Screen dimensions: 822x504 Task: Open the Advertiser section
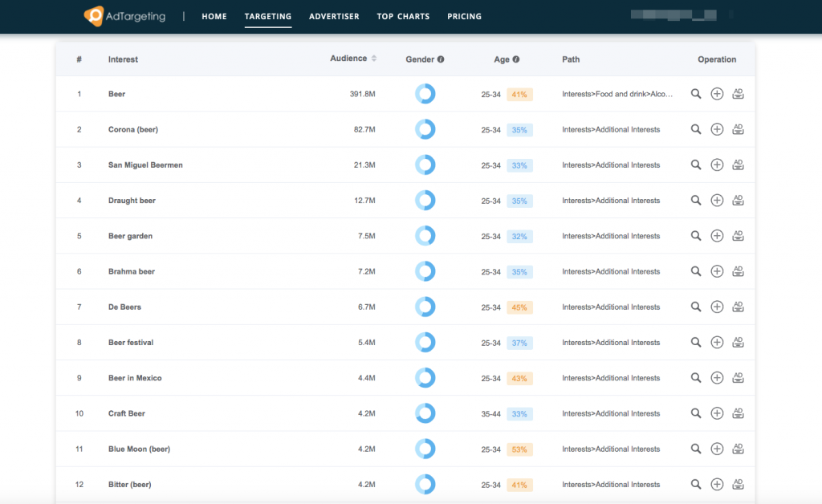(334, 16)
